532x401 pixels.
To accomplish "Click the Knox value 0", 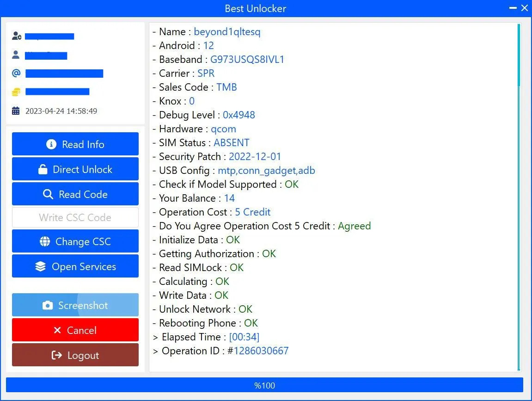I will tap(192, 101).
